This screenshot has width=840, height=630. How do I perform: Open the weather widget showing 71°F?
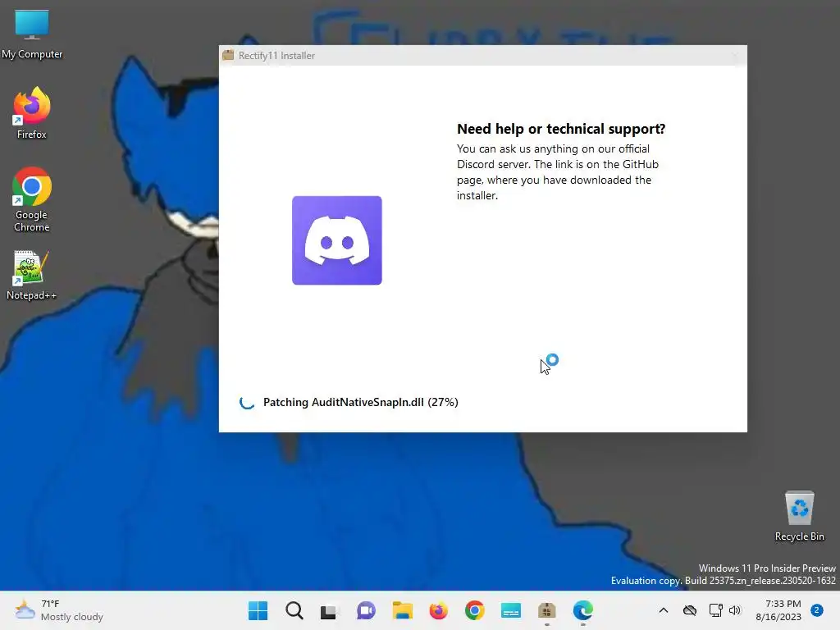(x=59, y=610)
